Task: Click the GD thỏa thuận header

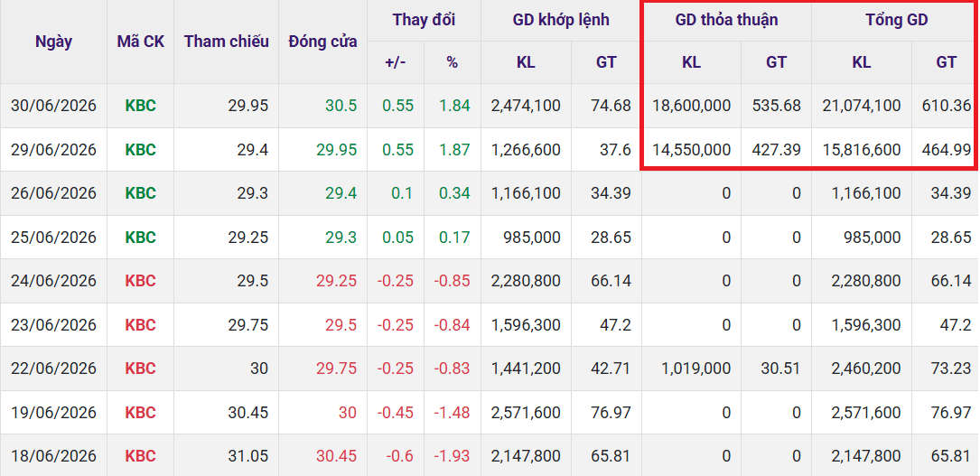Action: [x=726, y=20]
